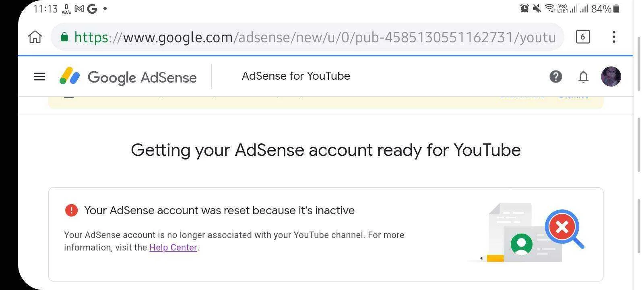The height and width of the screenshot is (290, 644).
Task: View AdSense notifications bell
Action: pos(583,77)
